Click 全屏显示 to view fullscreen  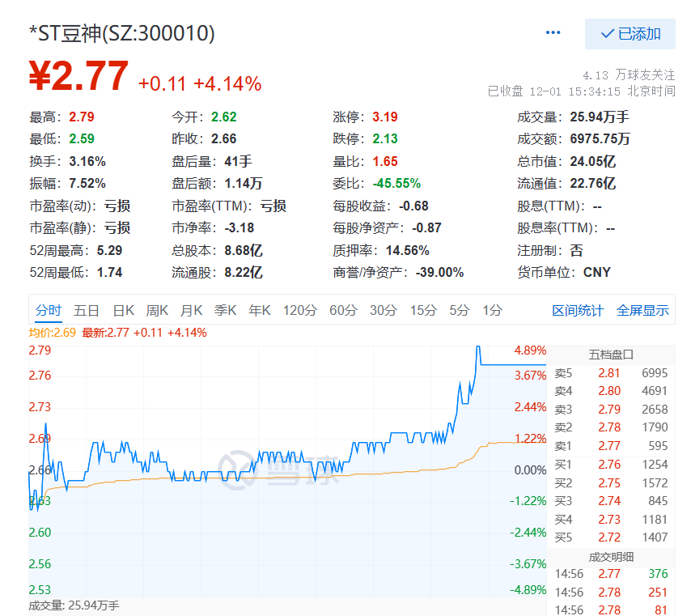[x=642, y=310]
